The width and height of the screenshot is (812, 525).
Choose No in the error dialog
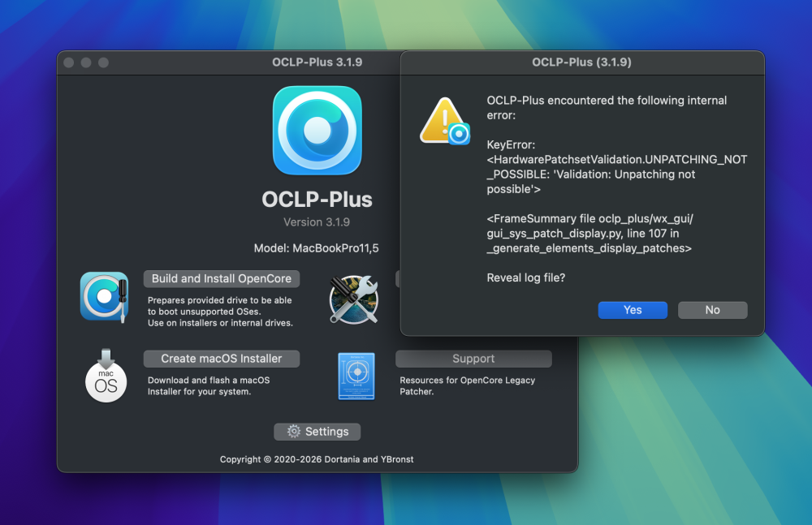[713, 310]
